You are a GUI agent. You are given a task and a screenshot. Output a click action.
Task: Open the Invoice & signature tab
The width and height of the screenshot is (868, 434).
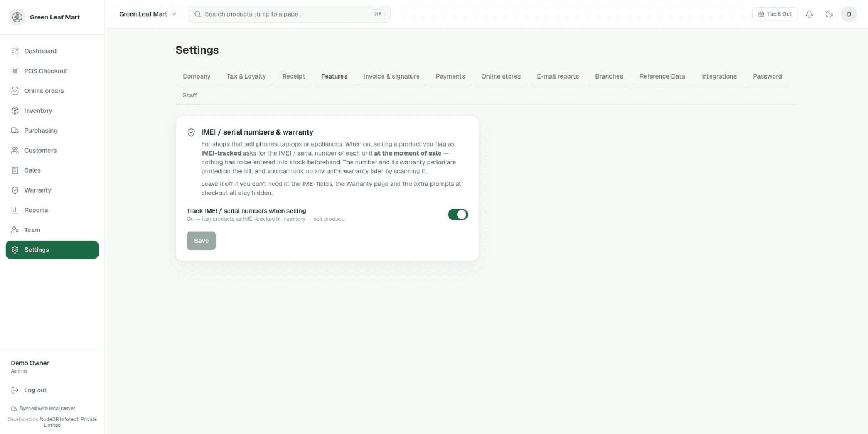(391, 76)
